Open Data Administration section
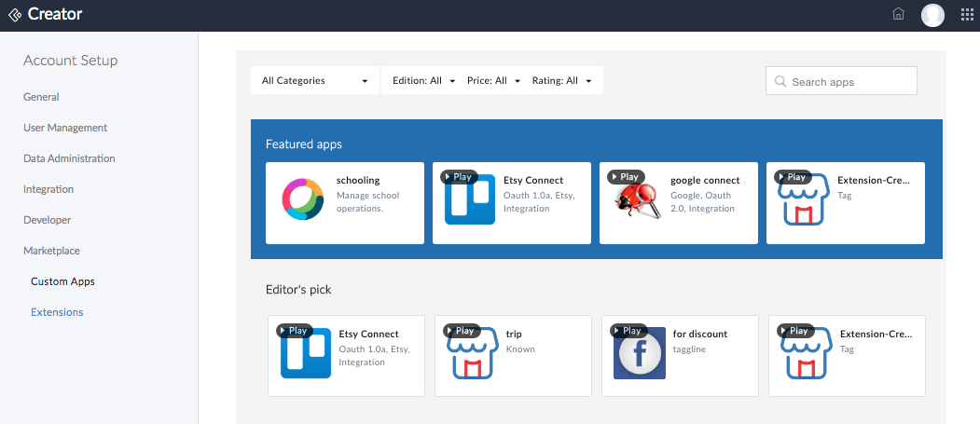Viewport: 980px width, 424px height. click(x=69, y=158)
